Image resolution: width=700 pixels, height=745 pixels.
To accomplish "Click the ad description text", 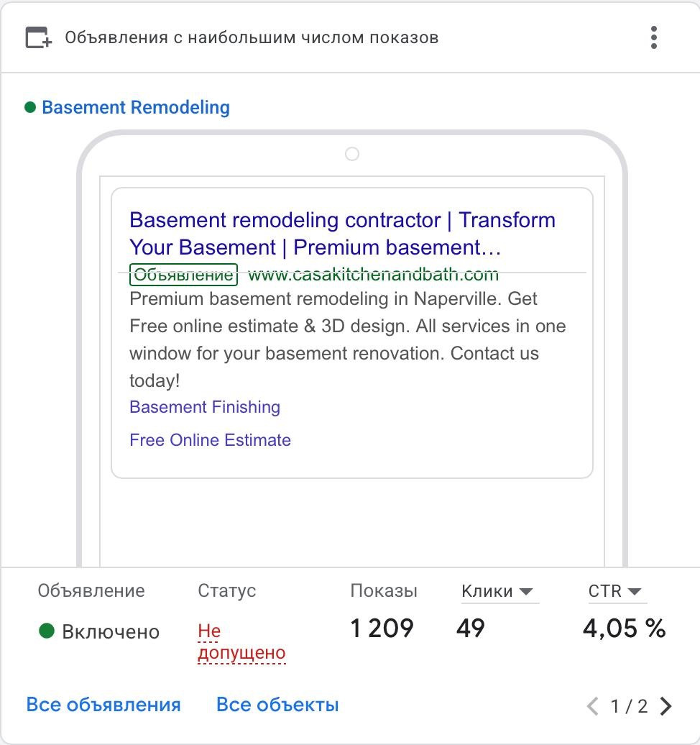I will (x=347, y=339).
